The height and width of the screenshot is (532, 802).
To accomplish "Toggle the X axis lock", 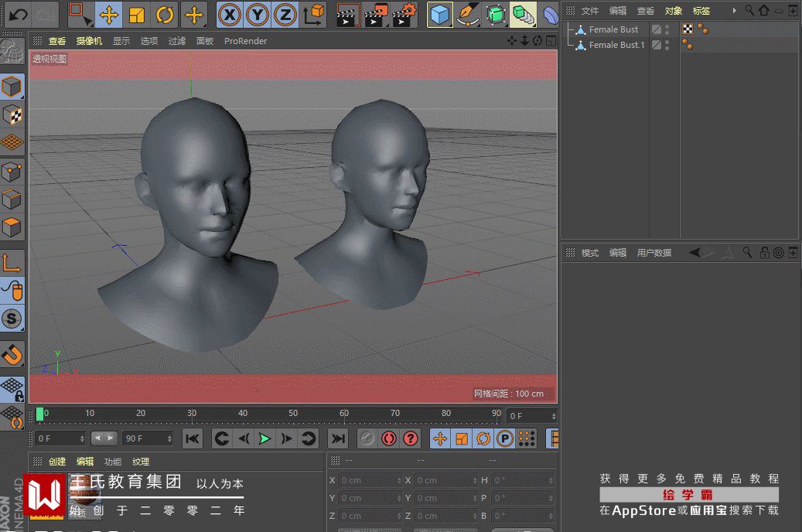I will point(229,15).
